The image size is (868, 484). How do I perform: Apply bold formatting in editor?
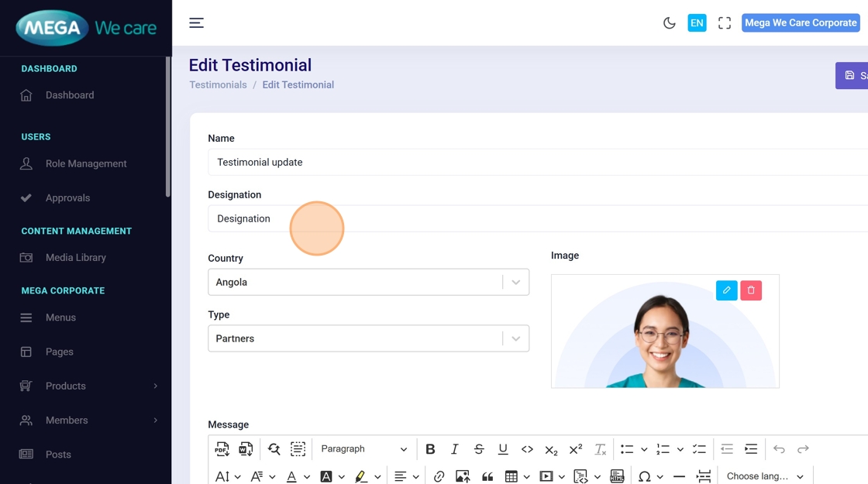[x=430, y=449]
